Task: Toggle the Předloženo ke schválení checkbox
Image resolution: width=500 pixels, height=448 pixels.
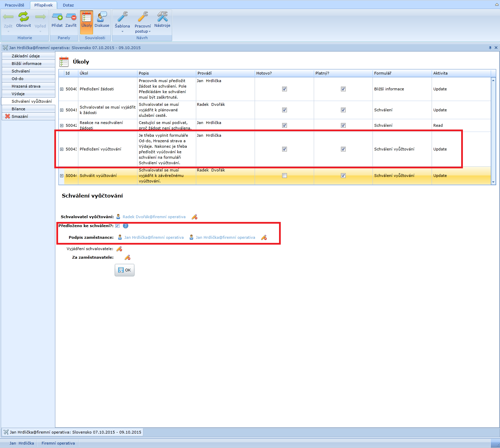Action: [x=118, y=226]
